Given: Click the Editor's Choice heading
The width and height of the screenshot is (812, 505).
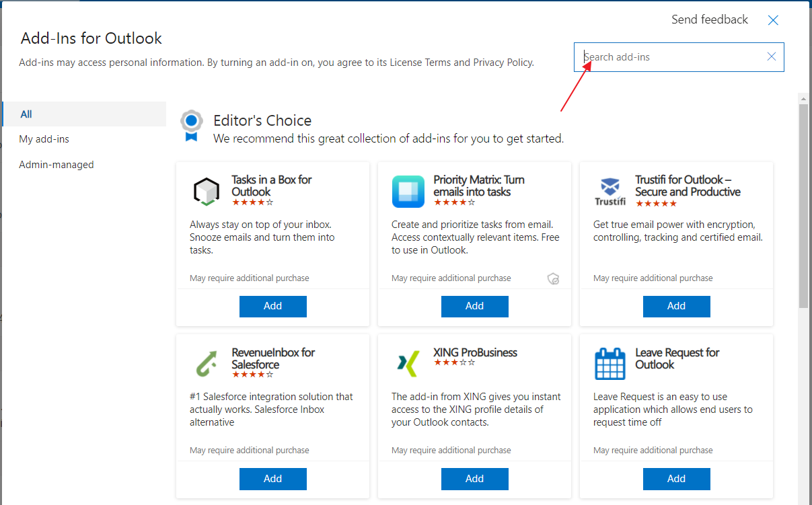Looking at the screenshot, I should click(x=262, y=120).
